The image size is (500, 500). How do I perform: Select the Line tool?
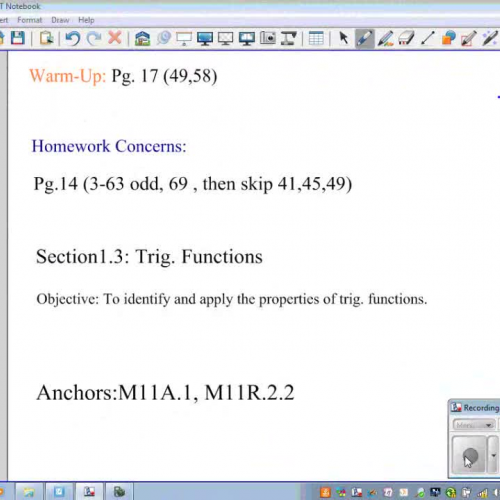428,38
